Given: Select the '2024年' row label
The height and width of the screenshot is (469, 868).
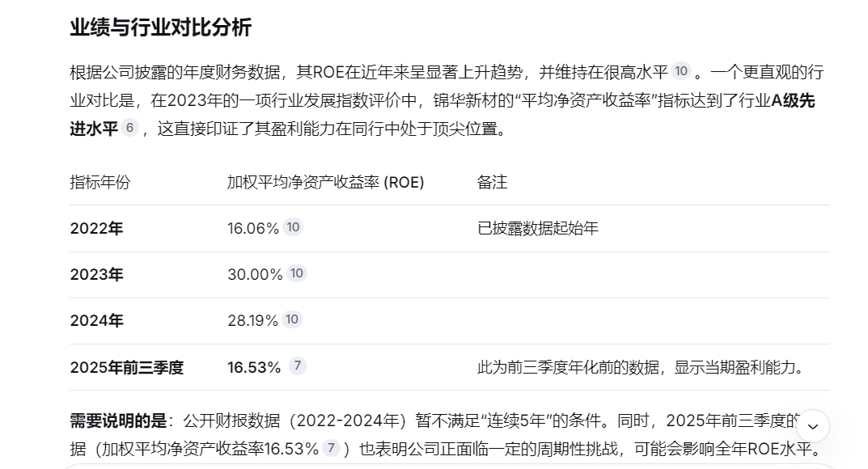Looking at the screenshot, I should point(96,321).
